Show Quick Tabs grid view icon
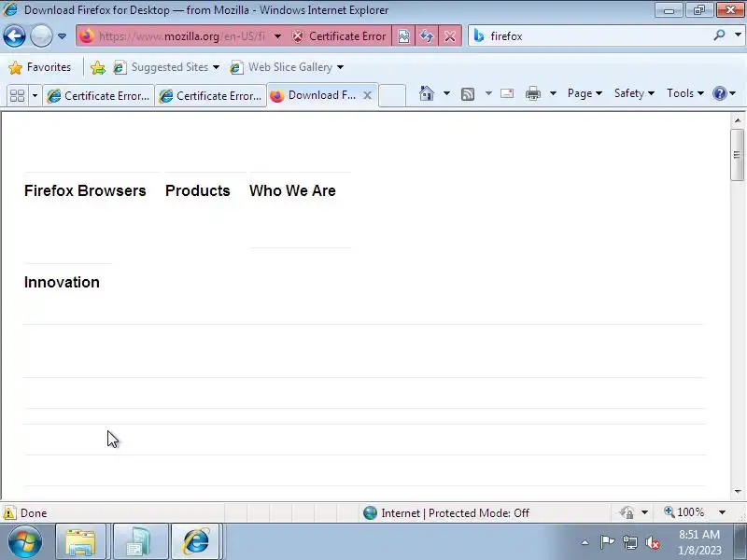 click(17, 96)
